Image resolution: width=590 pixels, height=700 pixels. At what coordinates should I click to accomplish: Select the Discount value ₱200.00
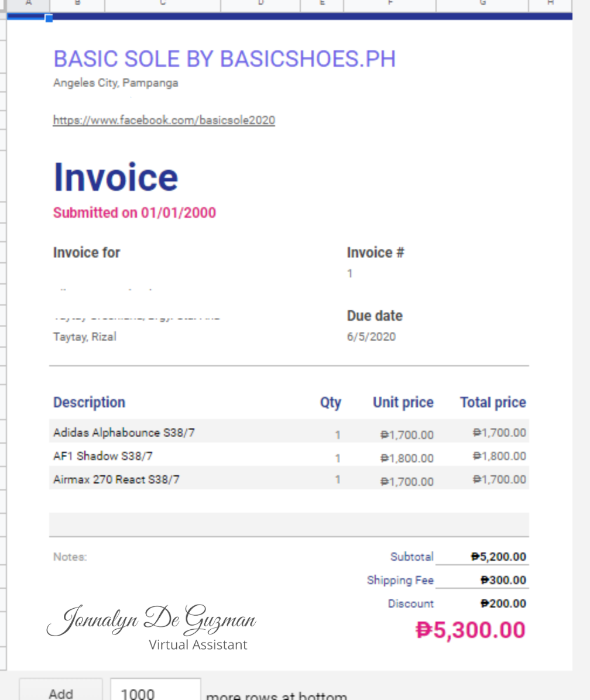pos(503,603)
